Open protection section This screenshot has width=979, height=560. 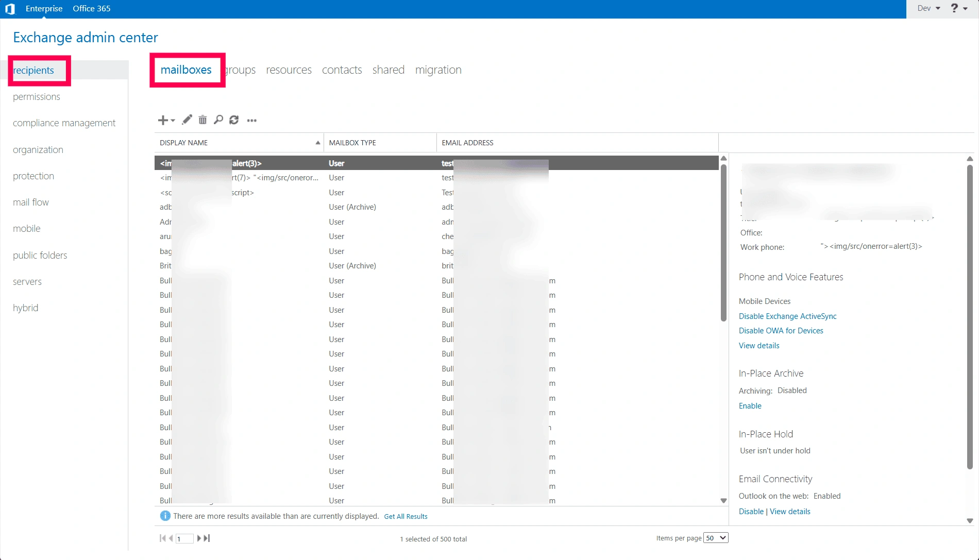tap(33, 176)
